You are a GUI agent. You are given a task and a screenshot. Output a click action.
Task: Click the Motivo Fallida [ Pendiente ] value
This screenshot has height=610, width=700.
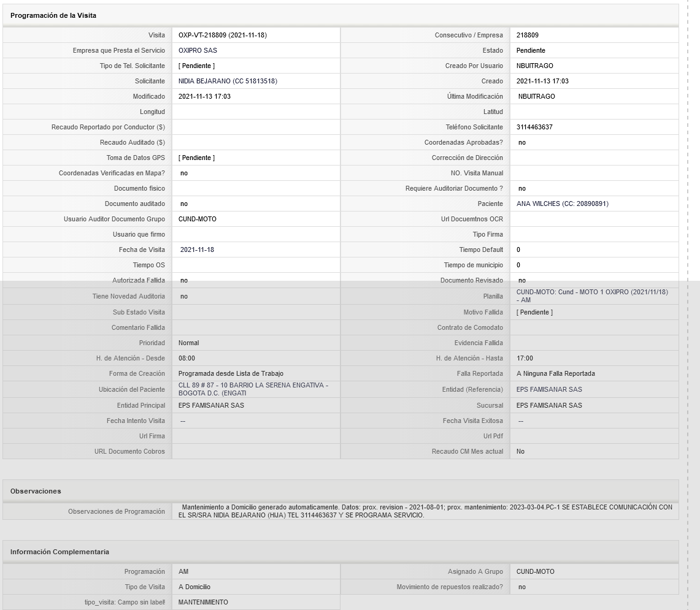[534, 313]
